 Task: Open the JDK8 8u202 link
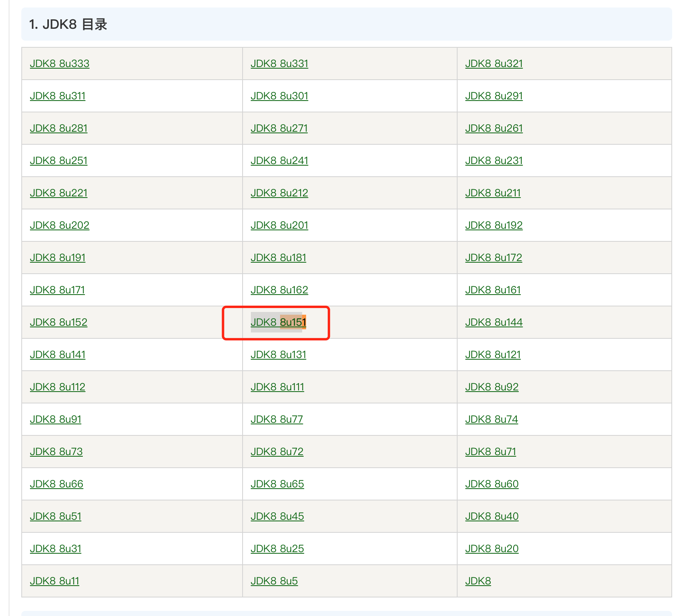(x=60, y=225)
